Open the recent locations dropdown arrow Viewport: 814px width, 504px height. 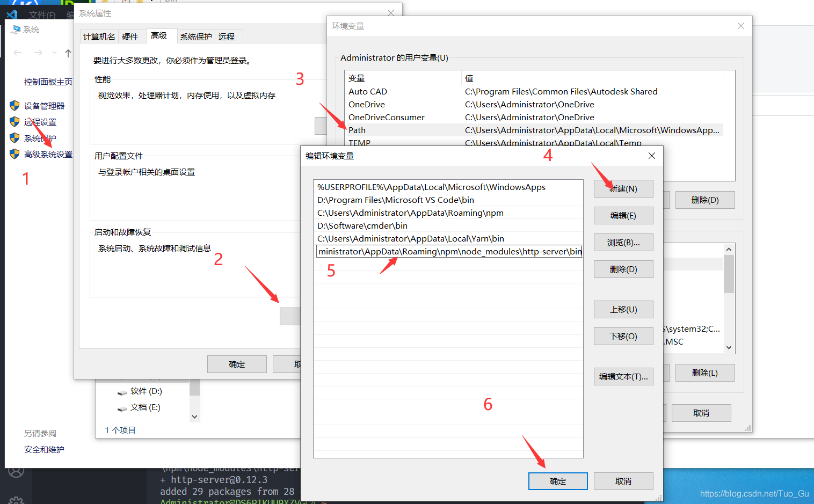(x=54, y=53)
